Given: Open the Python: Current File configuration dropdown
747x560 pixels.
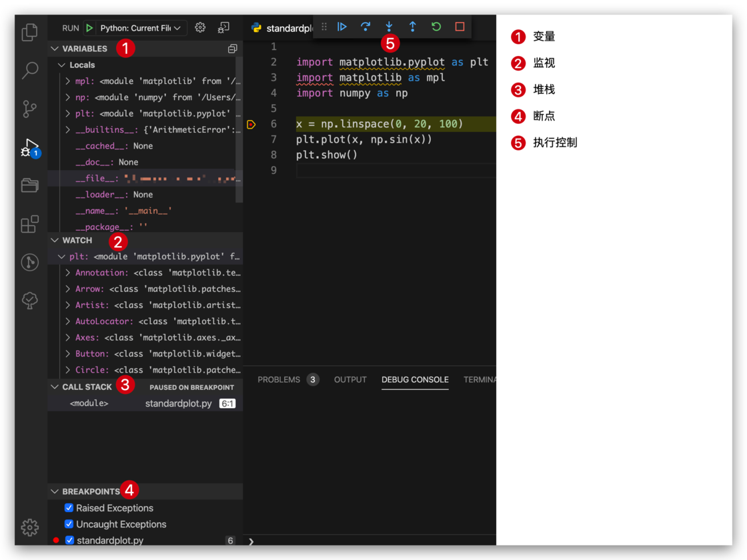Looking at the screenshot, I should pos(140,28).
